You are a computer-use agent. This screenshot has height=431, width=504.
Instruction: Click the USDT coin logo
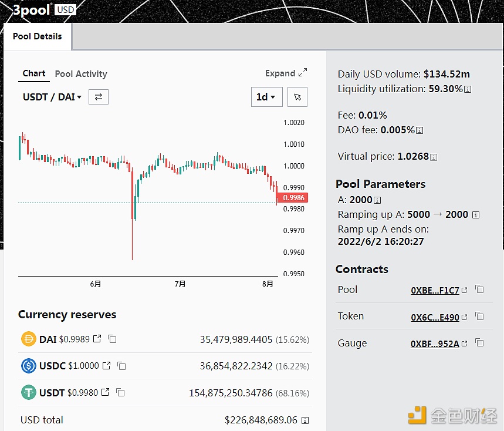pyautogui.click(x=29, y=392)
